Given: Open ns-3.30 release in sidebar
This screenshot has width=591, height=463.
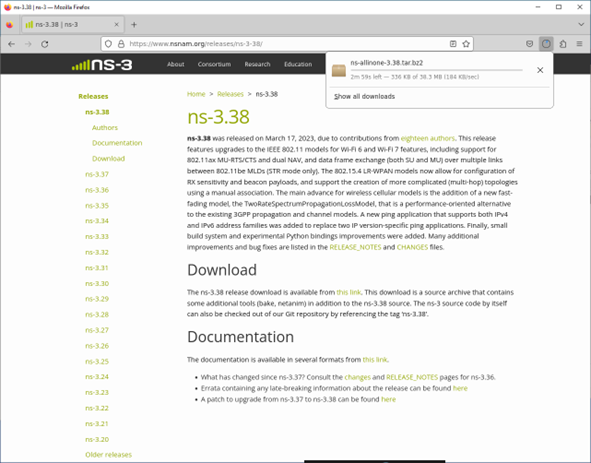Looking at the screenshot, I should click(x=97, y=284).
